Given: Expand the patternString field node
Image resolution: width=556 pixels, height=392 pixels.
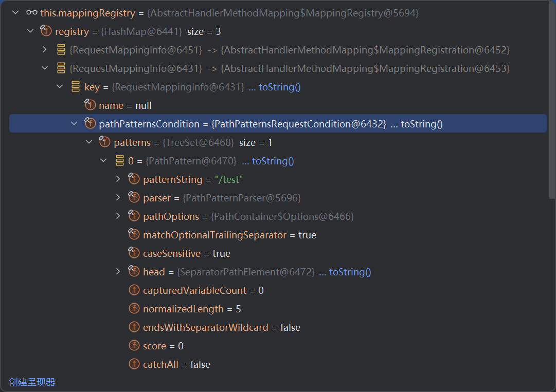Looking at the screenshot, I should (118, 179).
